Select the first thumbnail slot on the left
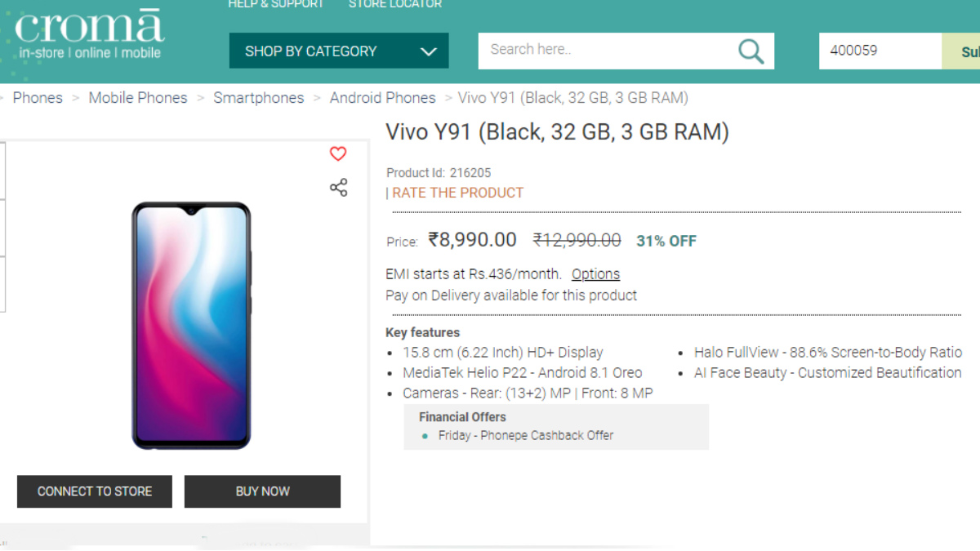 [x=2, y=171]
